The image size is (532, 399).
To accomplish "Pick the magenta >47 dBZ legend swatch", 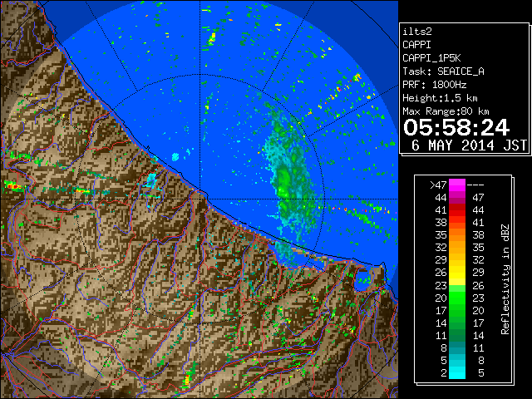I will pos(457,185).
